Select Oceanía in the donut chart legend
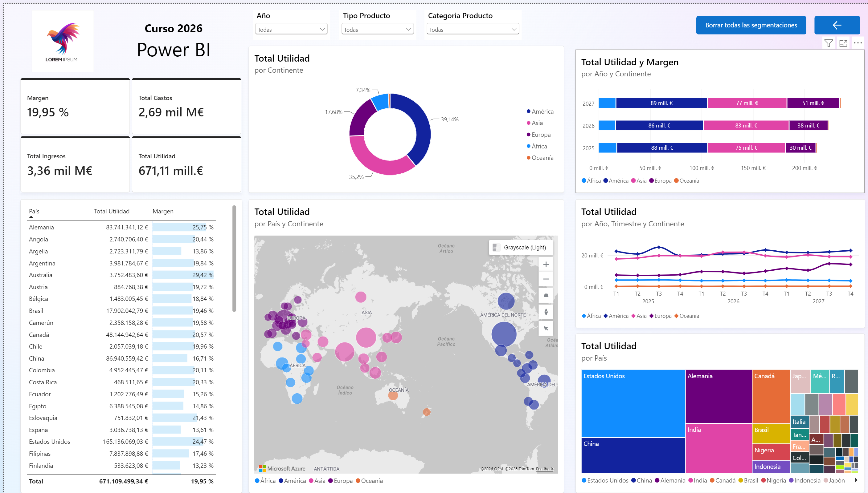The height and width of the screenshot is (493, 868). pos(540,158)
